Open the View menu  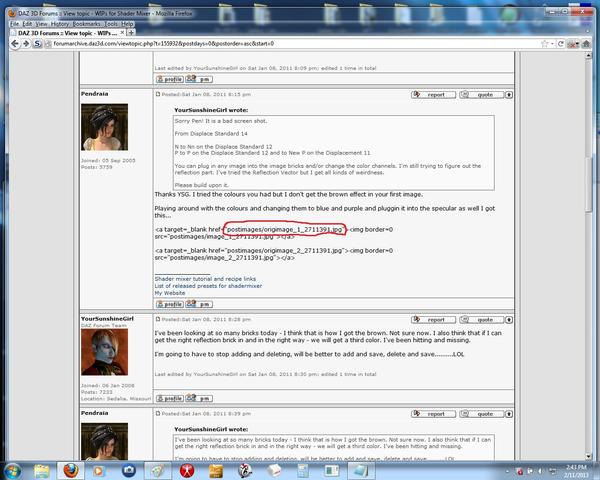(41, 24)
